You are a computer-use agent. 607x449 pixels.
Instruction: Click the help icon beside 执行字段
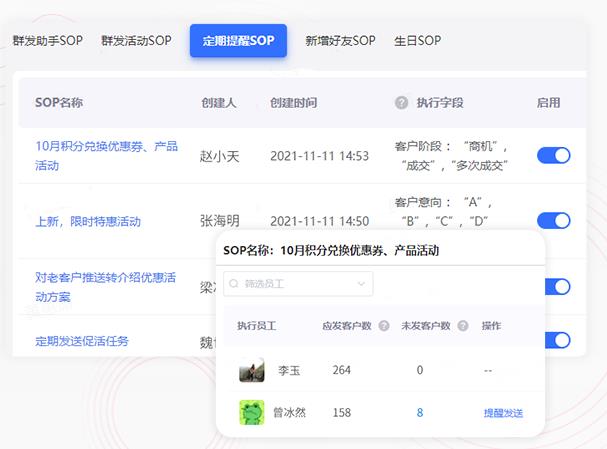click(401, 103)
